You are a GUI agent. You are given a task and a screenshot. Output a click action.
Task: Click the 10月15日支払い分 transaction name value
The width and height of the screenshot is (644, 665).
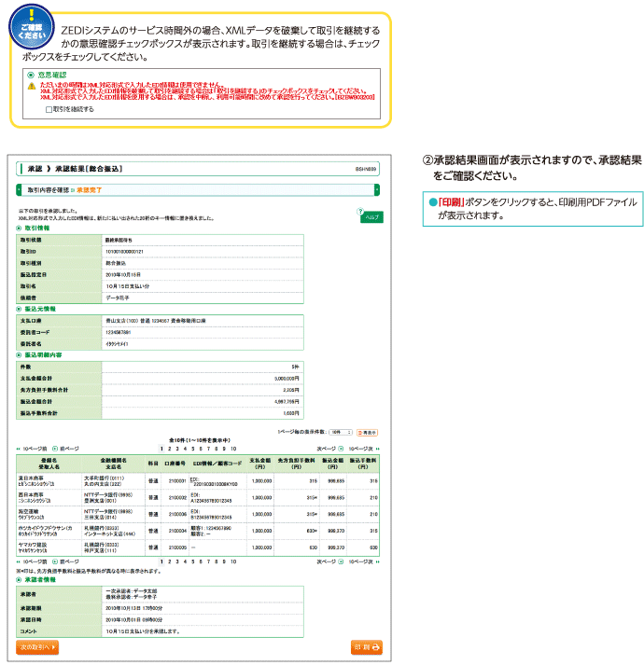click(x=127, y=286)
